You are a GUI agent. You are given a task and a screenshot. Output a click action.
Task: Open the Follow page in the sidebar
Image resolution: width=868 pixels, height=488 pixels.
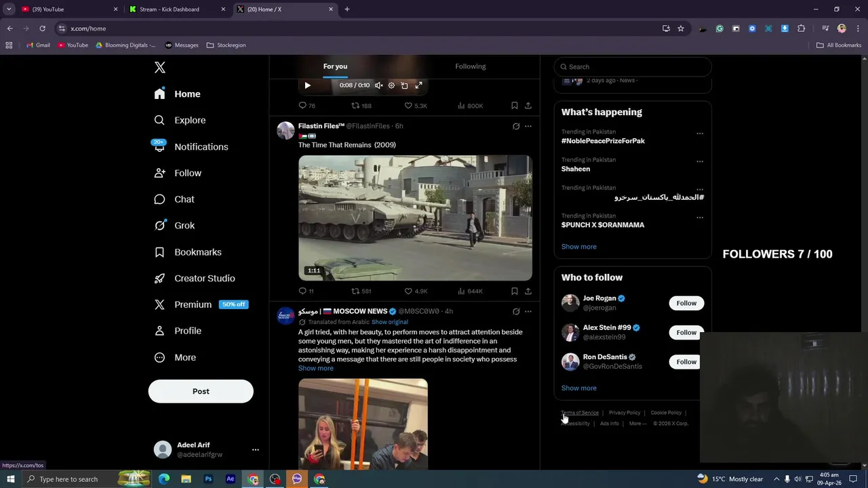tap(178, 173)
